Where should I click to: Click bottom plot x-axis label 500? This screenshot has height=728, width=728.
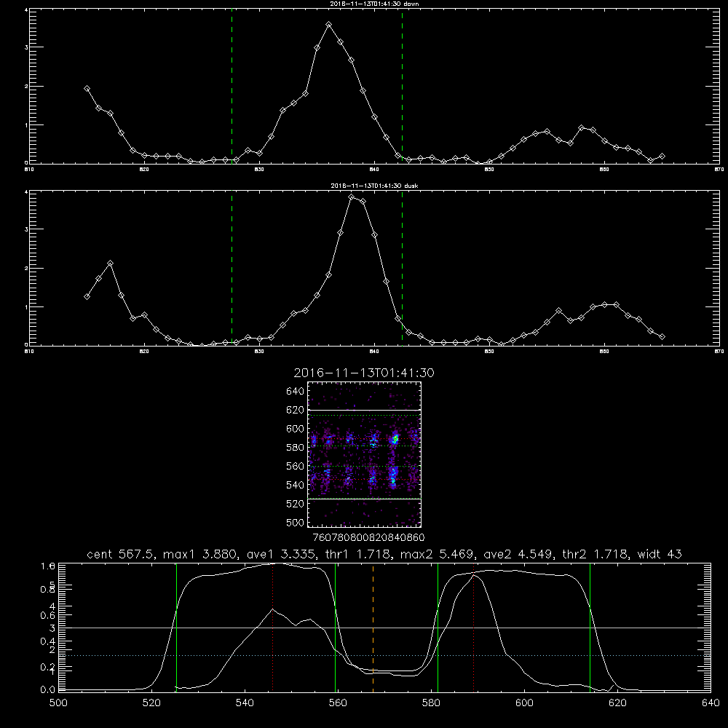58,703
